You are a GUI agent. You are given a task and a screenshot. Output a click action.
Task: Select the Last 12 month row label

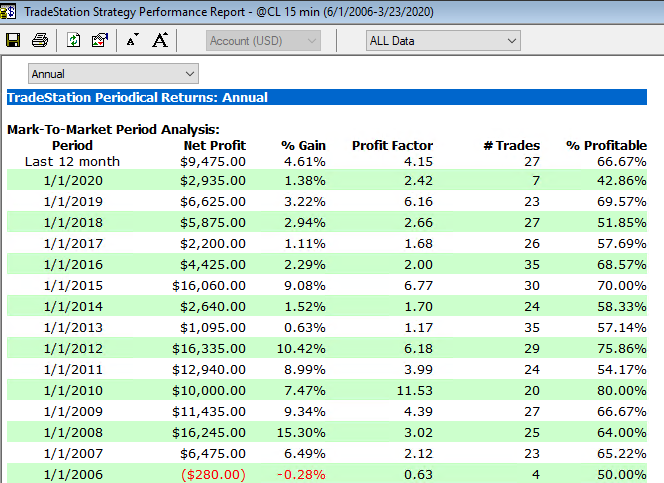coord(72,162)
